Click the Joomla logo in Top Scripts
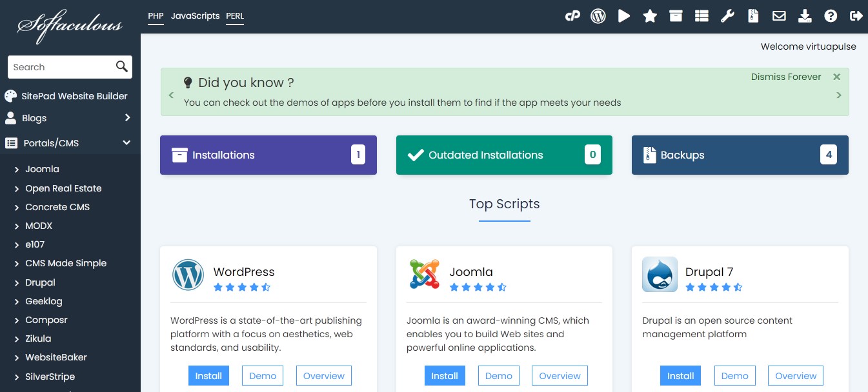868x392 pixels. (424, 275)
